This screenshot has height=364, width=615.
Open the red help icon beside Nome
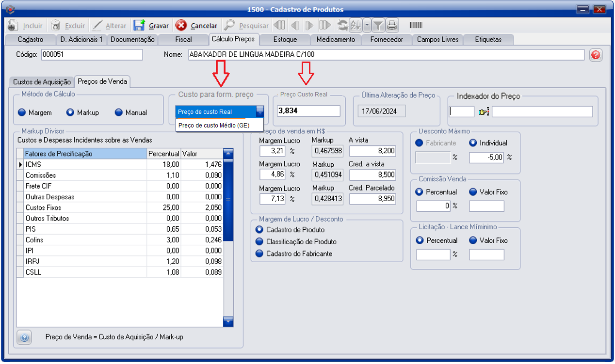point(596,55)
